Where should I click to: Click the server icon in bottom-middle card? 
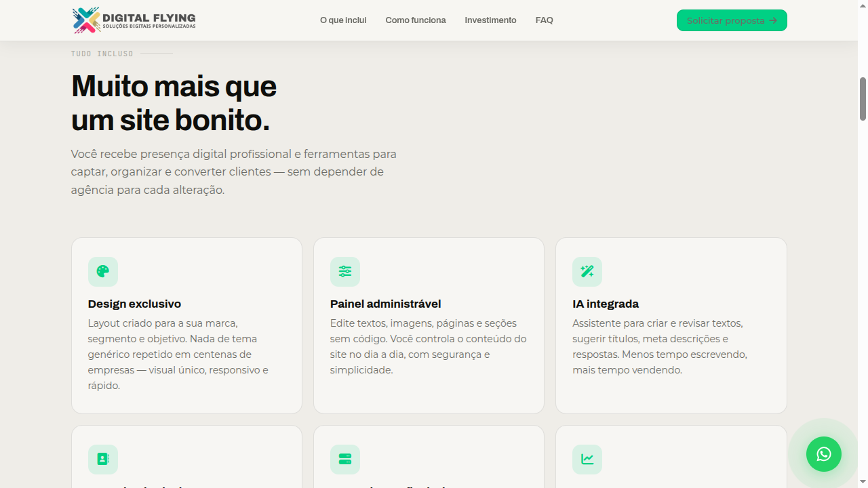(345, 460)
